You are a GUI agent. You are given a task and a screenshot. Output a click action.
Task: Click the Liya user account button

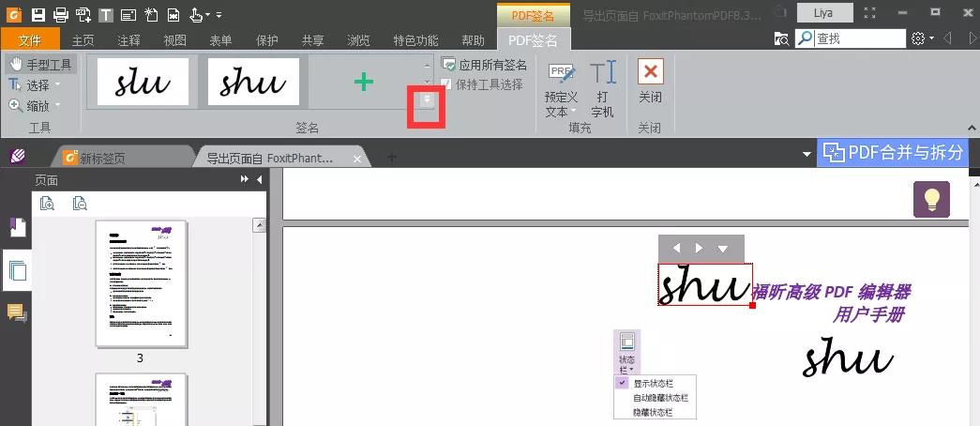[x=825, y=13]
